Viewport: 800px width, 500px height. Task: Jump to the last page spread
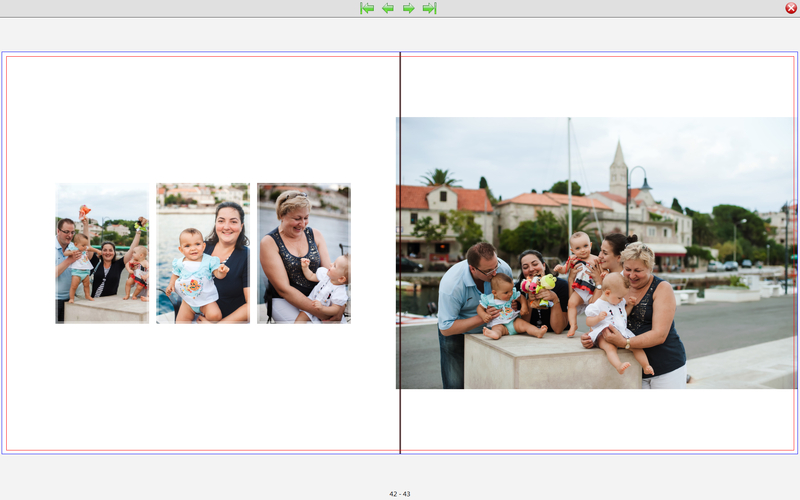pyautogui.click(x=429, y=8)
